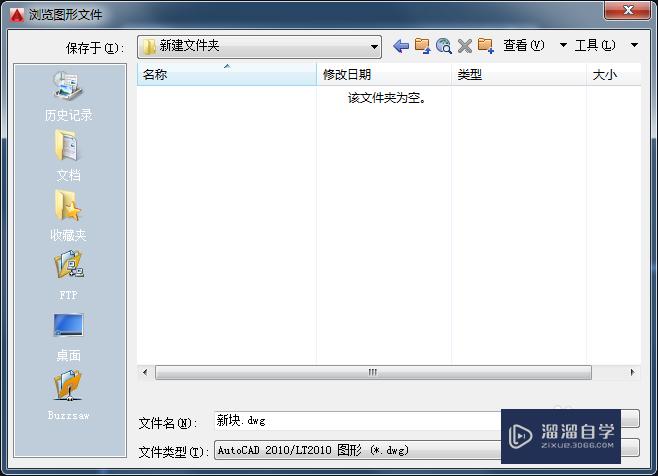The width and height of the screenshot is (658, 476).
Task: Go to the 文档 documents folder
Action: 68,156
